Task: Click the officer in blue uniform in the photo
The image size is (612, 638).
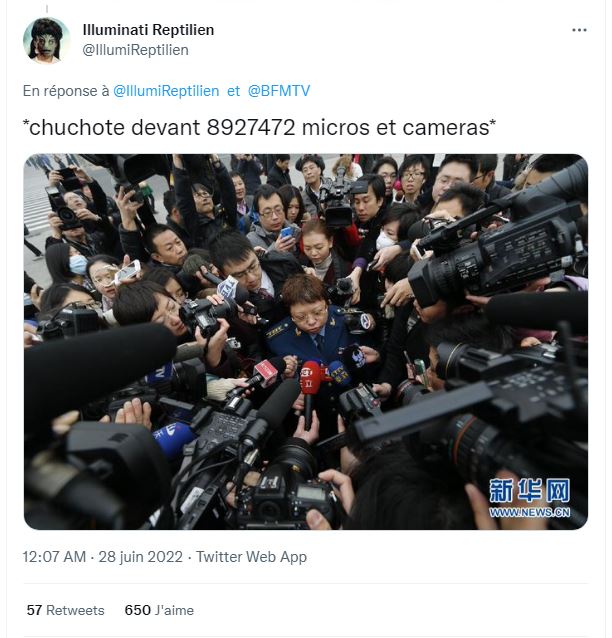Action: (x=313, y=321)
